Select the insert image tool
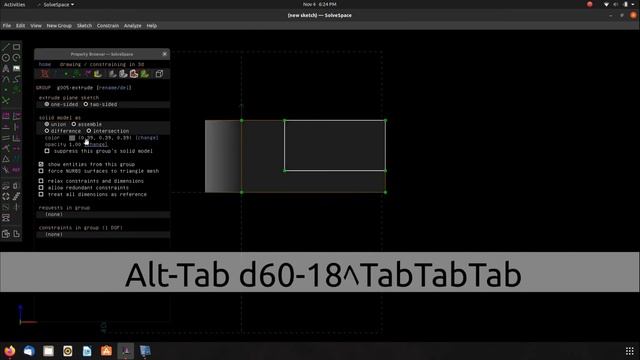The height and width of the screenshot is (360, 640). (16, 68)
